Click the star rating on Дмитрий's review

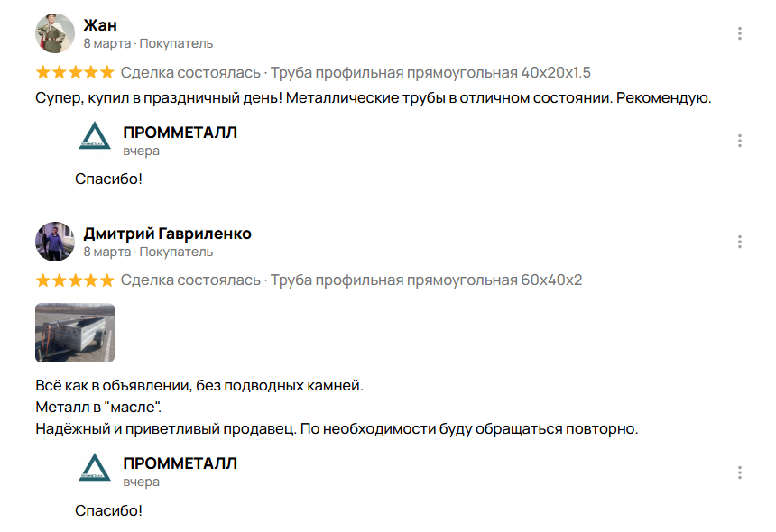(74, 280)
